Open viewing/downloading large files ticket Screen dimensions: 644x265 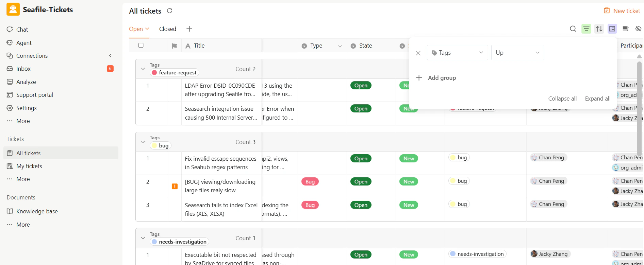tap(220, 186)
